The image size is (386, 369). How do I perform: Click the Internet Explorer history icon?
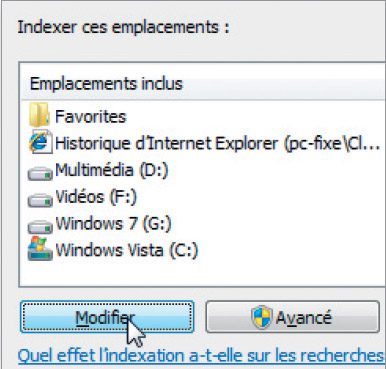coord(40,142)
